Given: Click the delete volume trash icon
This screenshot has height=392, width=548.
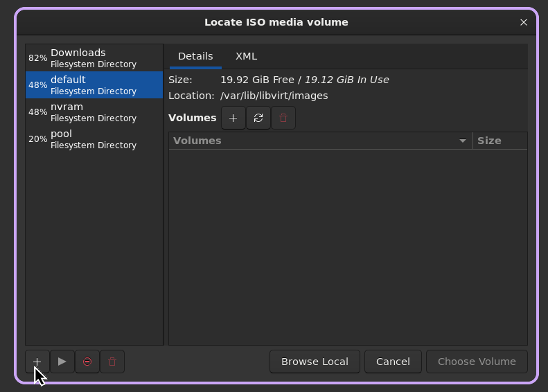Looking at the screenshot, I should click(x=283, y=118).
